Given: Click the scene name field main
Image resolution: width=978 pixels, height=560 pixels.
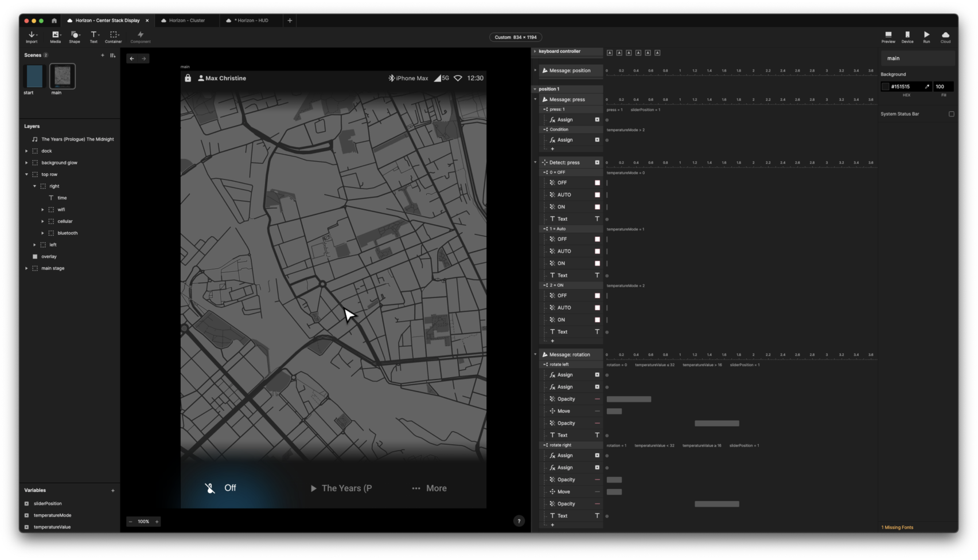Looking at the screenshot, I should pos(918,58).
